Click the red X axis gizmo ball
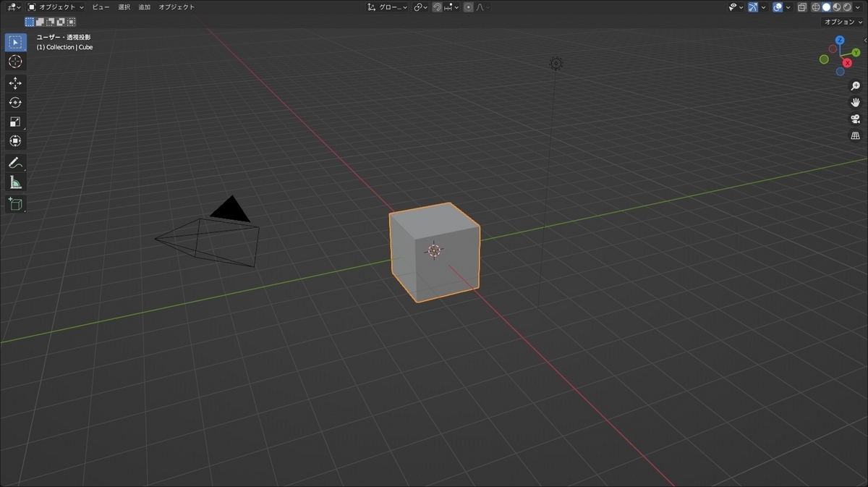 click(x=847, y=63)
